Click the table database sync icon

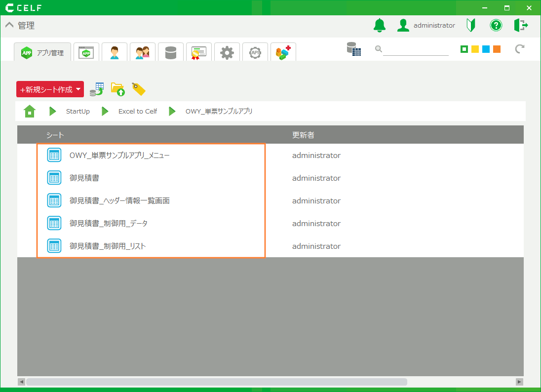[x=96, y=89]
